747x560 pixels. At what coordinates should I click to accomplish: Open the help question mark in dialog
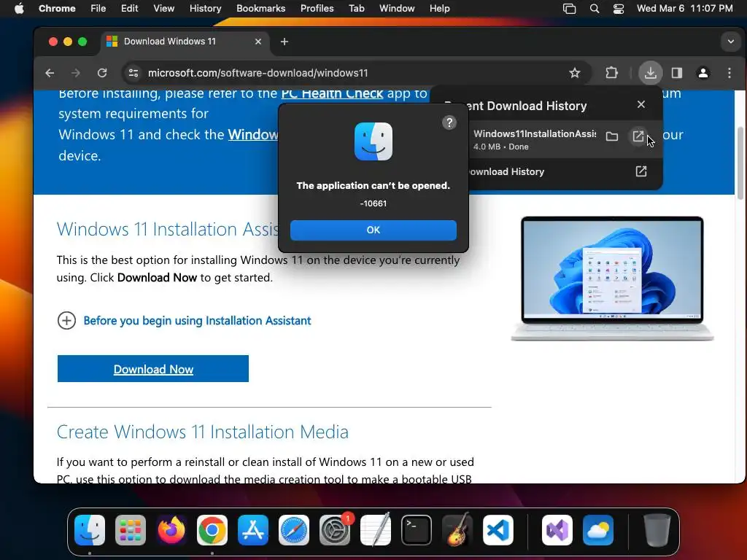[449, 122]
